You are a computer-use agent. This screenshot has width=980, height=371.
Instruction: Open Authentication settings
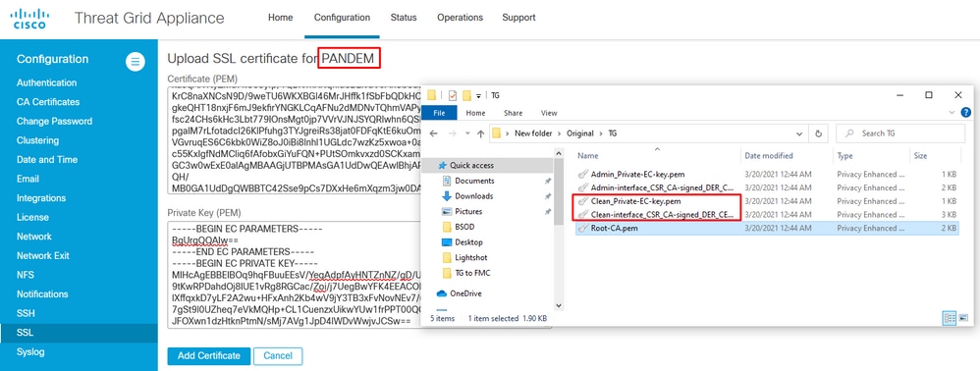coord(47,82)
